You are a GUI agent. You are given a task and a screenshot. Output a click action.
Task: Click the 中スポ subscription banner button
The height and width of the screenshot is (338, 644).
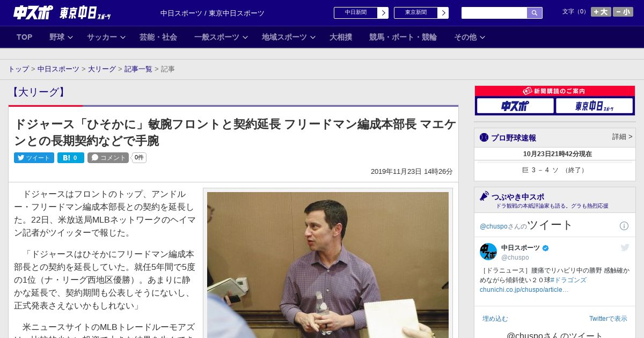click(515, 106)
